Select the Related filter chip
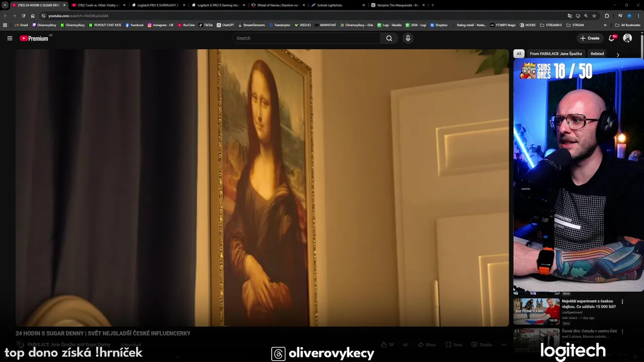The width and height of the screenshot is (644, 362). click(x=597, y=54)
